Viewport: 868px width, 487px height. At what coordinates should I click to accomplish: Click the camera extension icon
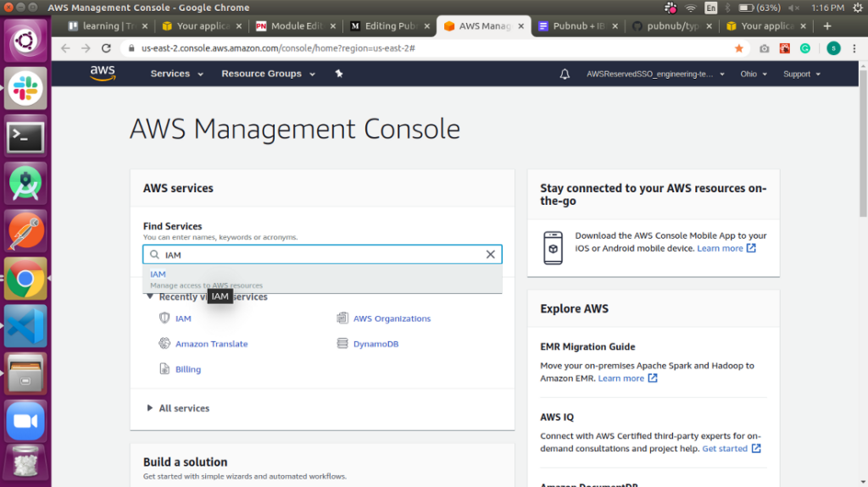coord(765,48)
